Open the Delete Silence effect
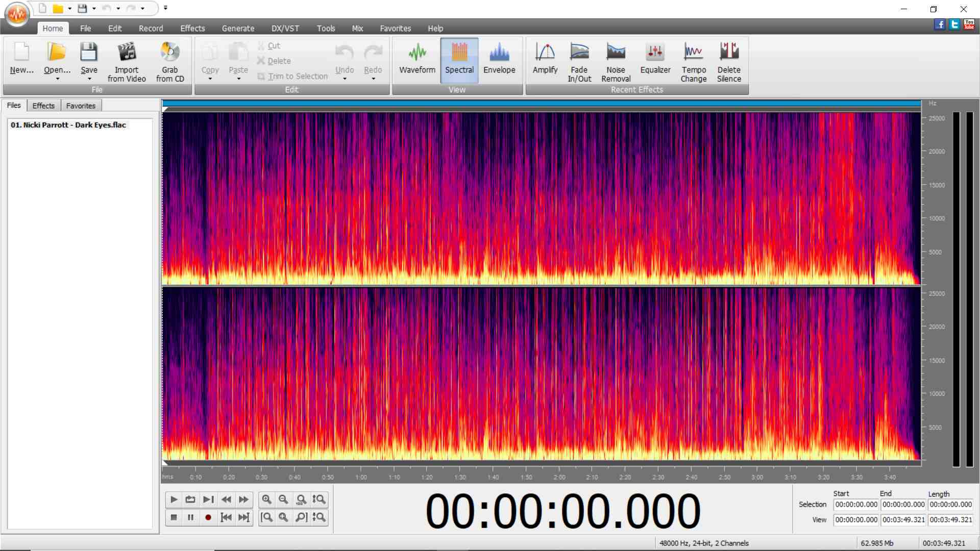Image resolution: width=980 pixels, height=551 pixels. [729, 61]
